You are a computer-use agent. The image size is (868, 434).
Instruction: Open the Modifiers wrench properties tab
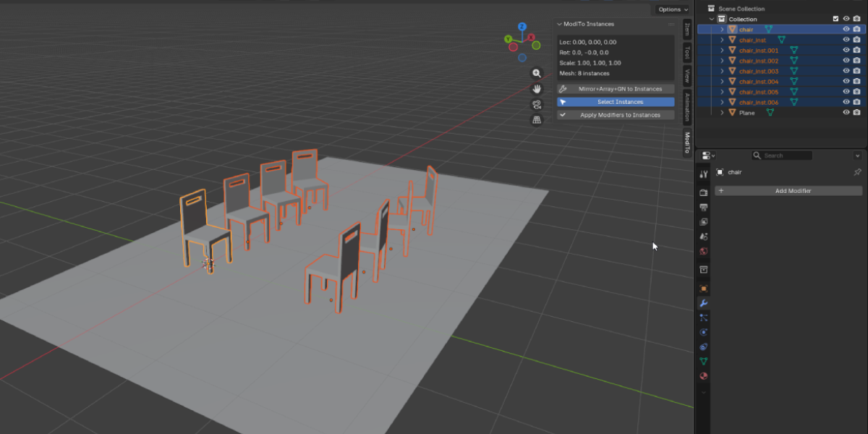(703, 303)
